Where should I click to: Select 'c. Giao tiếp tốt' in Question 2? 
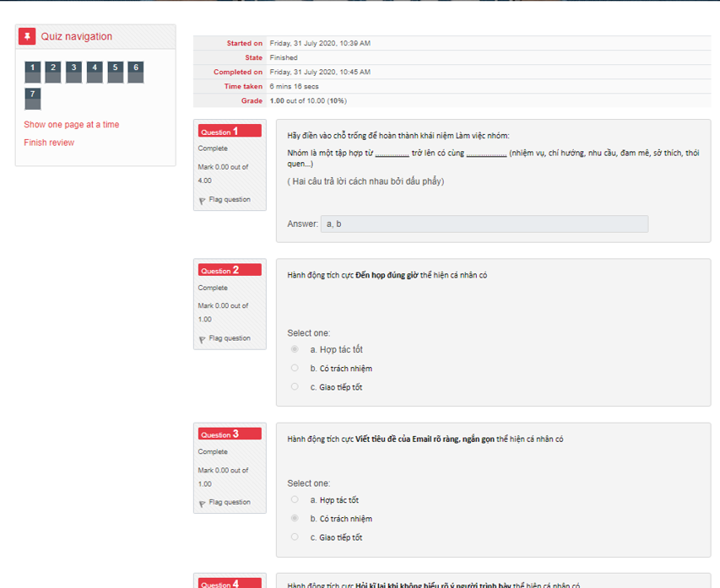295,386
